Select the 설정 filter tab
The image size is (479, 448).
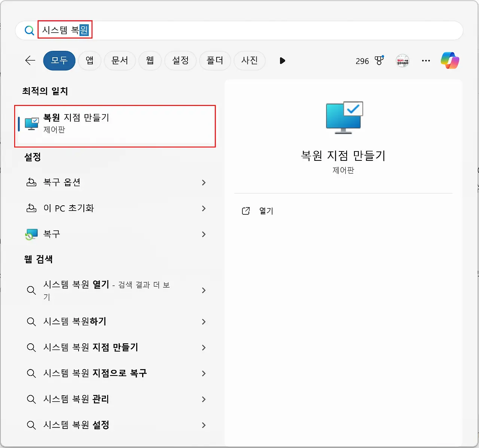pos(180,61)
